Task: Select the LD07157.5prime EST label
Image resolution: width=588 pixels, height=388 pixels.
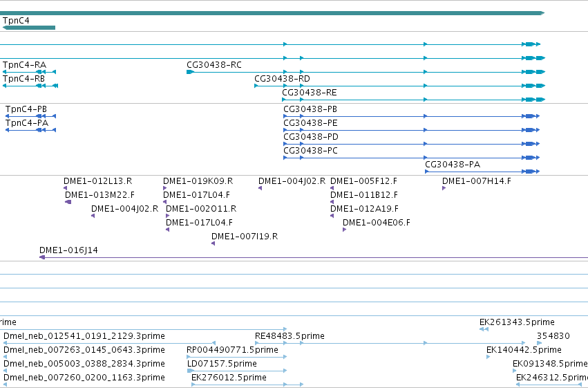Action: pos(222,364)
